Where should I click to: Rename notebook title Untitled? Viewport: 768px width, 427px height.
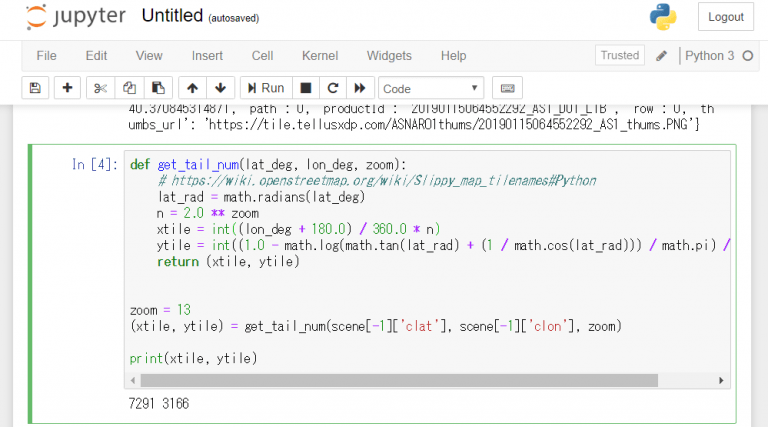pos(172,16)
